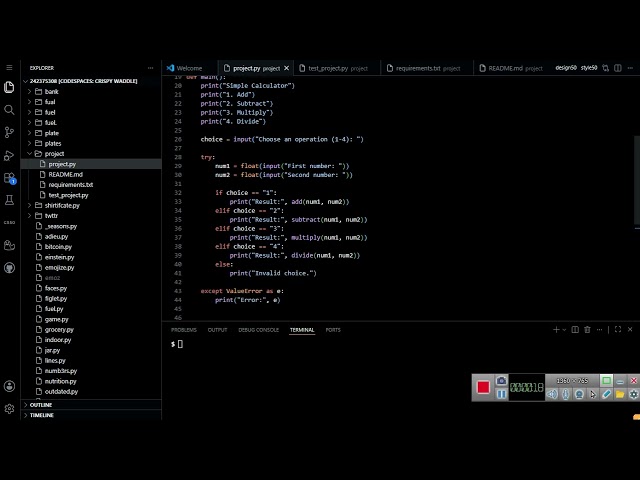This screenshot has width=640, height=480.
Task: Open the PROBLEMS panel tab
Action: click(184, 330)
